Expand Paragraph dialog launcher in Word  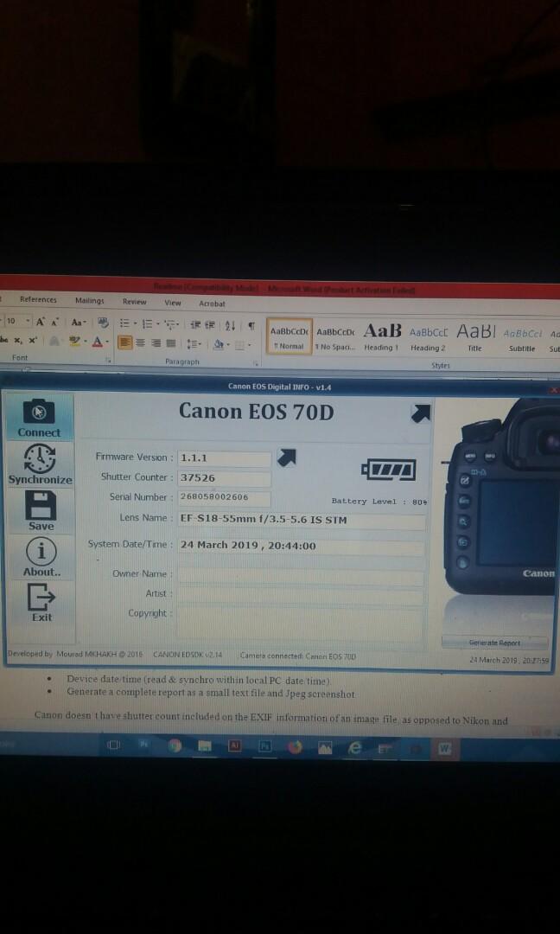256,362
